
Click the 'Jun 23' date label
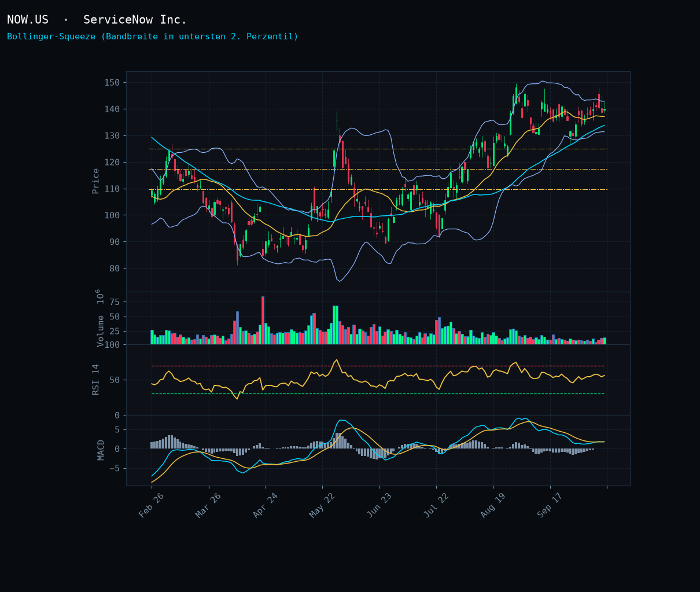click(x=378, y=506)
